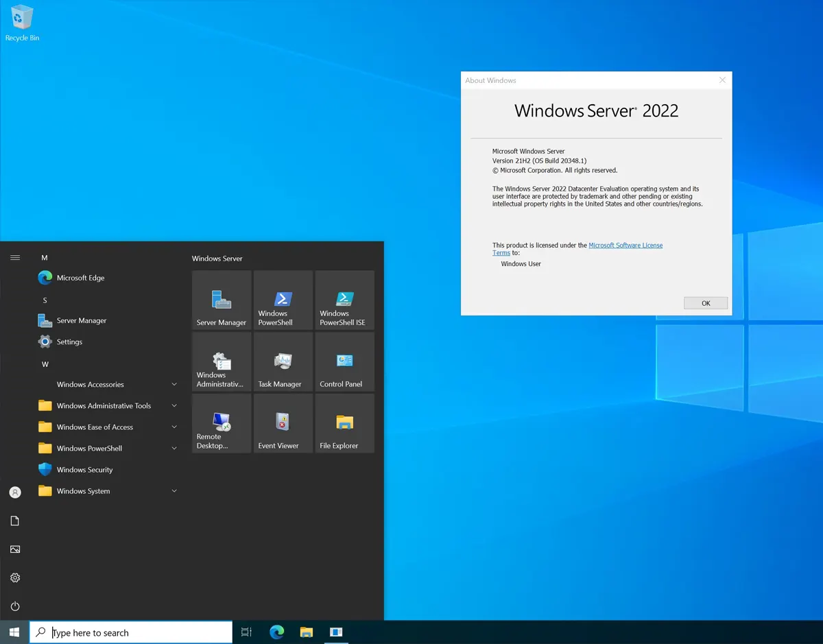Open the Windows Administrative Tools tile

point(222,362)
